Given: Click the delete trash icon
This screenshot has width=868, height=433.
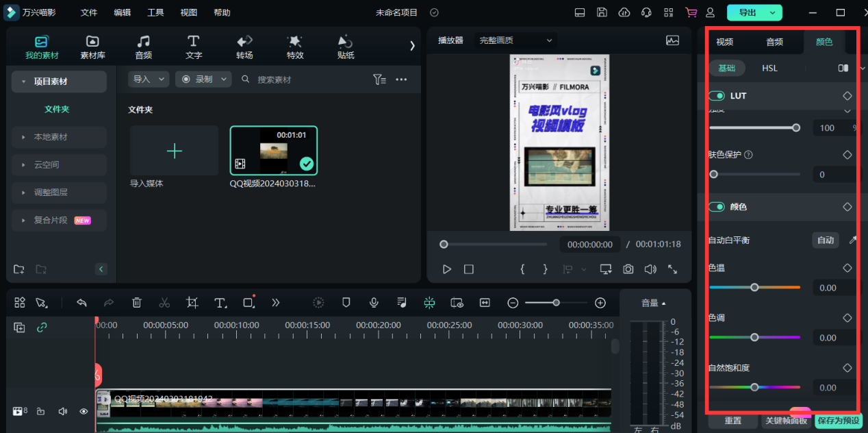Looking at the screenshot, I should [137, 302].
